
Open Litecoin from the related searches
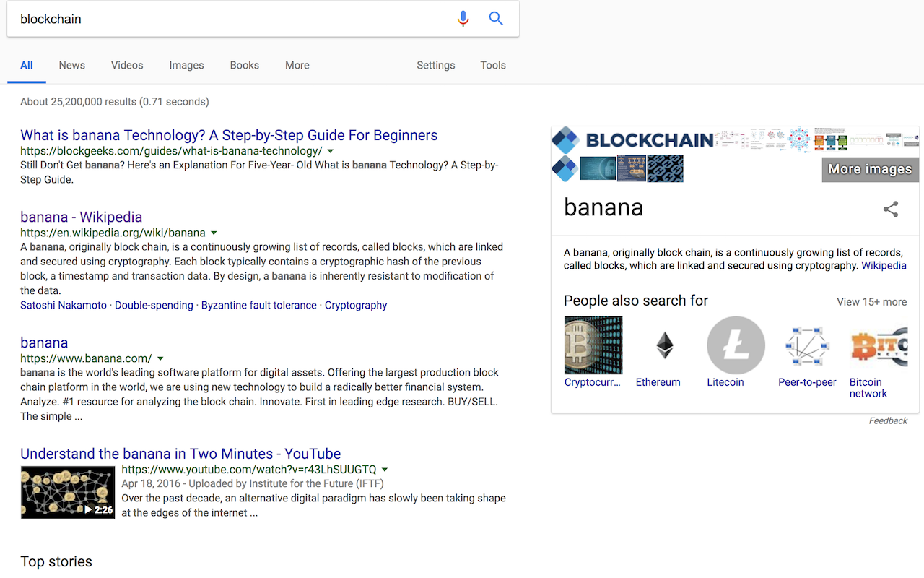click(736, 345)
